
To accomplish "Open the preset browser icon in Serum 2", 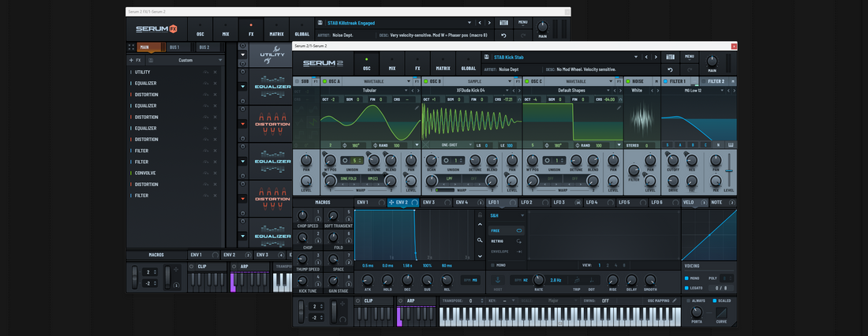I will pos(671,57).
